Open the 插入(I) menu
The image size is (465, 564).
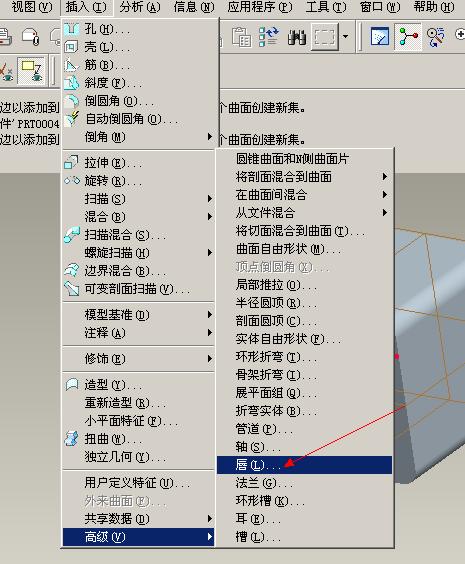coord(86,7)
